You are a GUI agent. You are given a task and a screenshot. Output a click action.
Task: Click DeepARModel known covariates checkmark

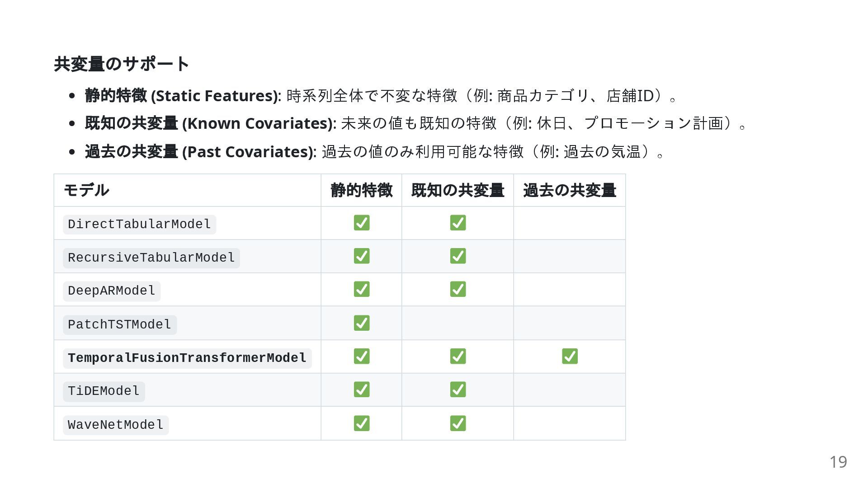coord(458,289)
